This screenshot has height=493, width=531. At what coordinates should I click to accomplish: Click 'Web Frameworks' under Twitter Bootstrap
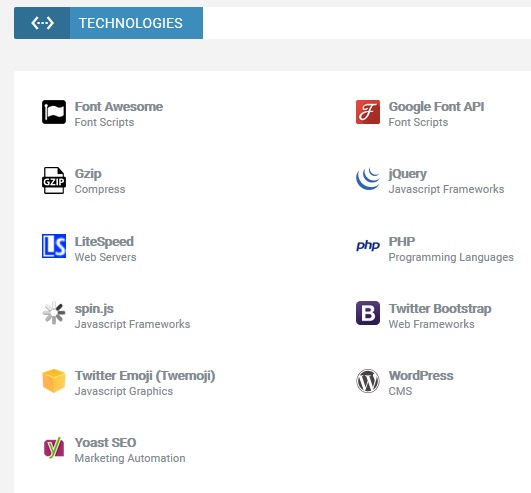click(431, 324)
